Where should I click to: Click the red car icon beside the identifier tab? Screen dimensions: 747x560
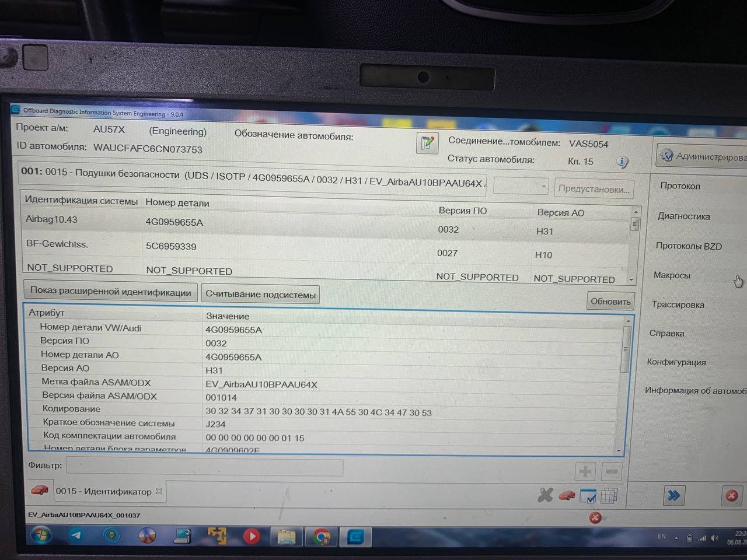(40, 490)
